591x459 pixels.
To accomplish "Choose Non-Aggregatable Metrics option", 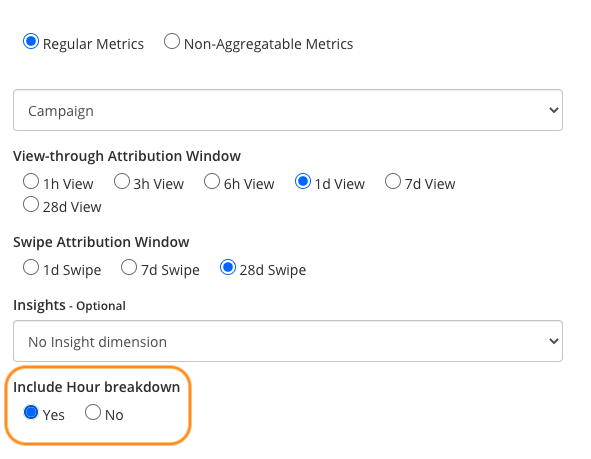I will (x=172, y=41).
